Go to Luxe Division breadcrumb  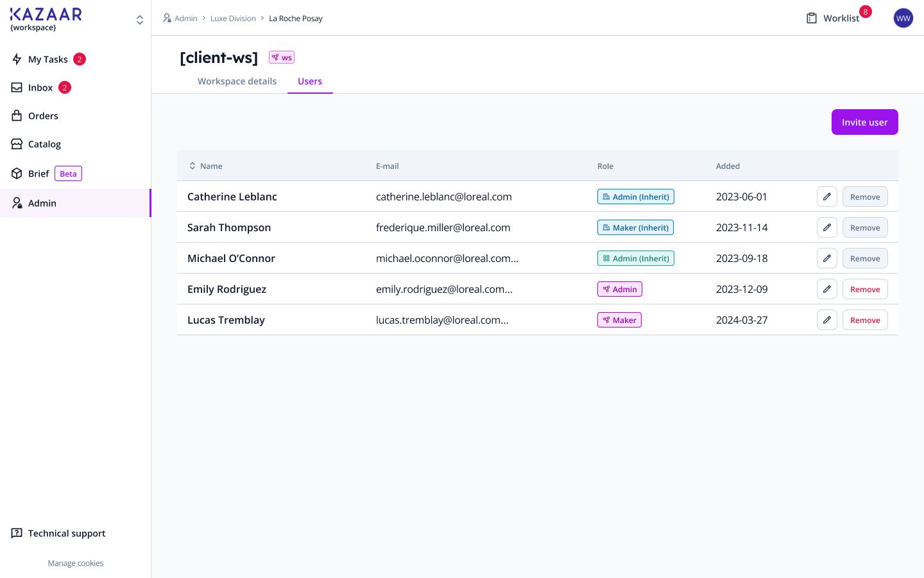(233, 19)
